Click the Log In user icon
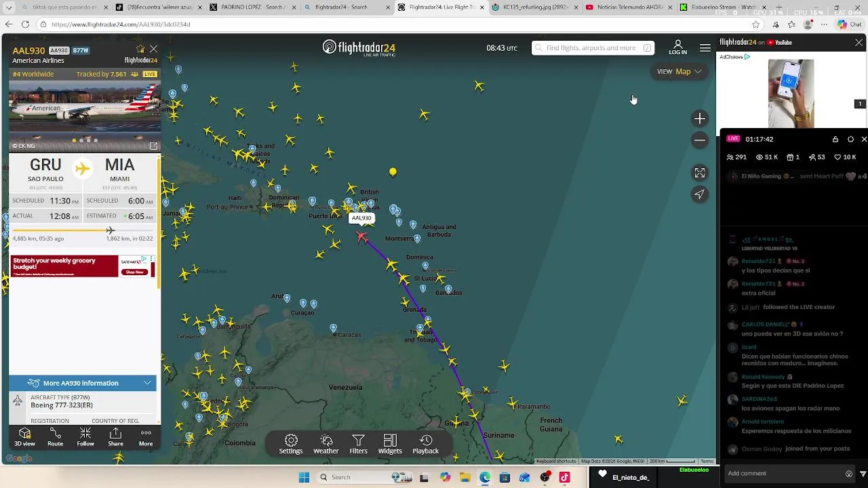Viewport: 868px width, 488px height. click(677, 47)
